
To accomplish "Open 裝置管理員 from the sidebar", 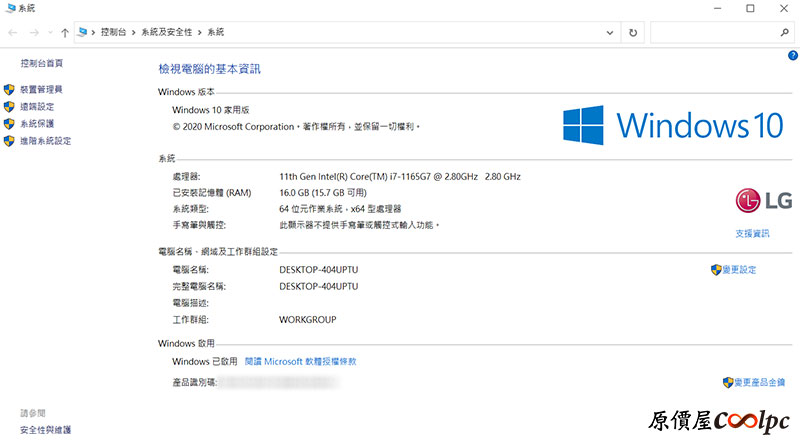I will [41, 90].
